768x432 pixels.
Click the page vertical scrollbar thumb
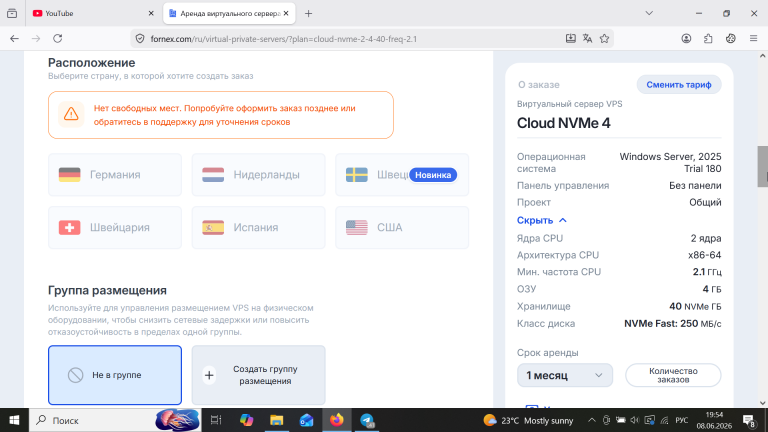pyautogui.click(x=763, y=166)
